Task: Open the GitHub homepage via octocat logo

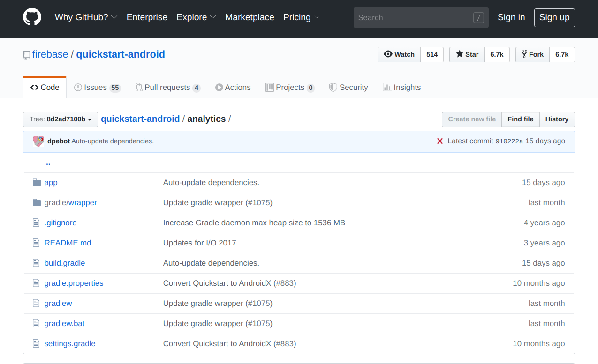Action: pos(32,17)
